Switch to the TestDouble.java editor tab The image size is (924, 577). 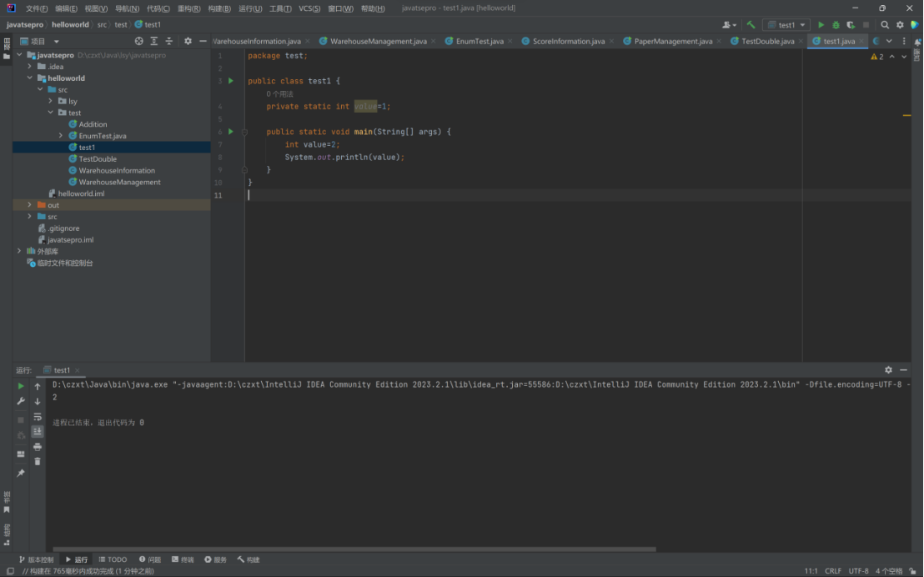767,41
